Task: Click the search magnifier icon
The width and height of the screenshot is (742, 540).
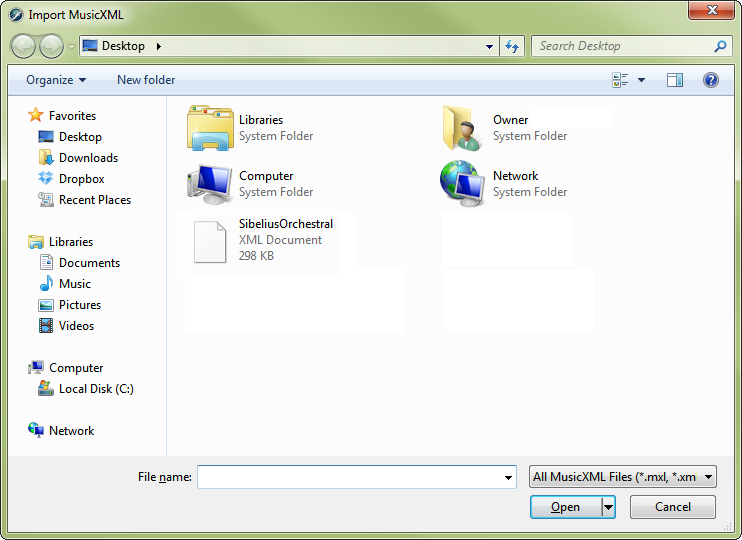Action: click(720, 46)
